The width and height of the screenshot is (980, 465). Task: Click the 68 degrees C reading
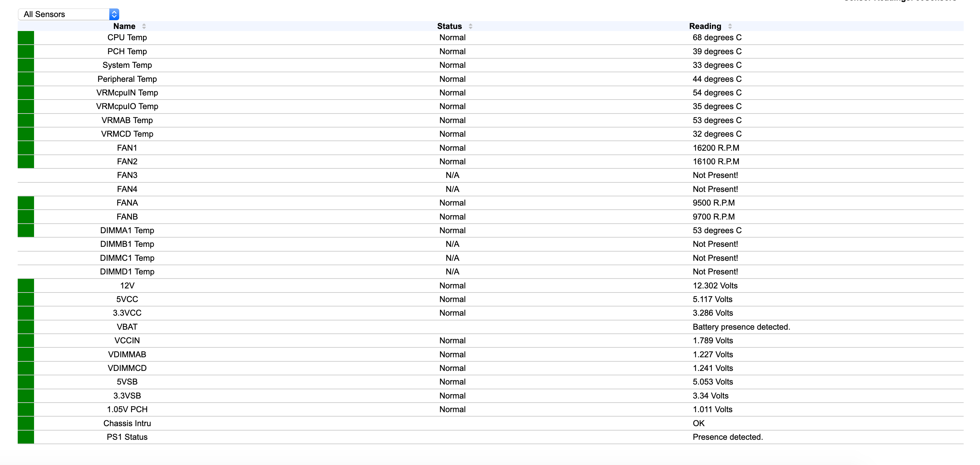(x=717, y=38)
